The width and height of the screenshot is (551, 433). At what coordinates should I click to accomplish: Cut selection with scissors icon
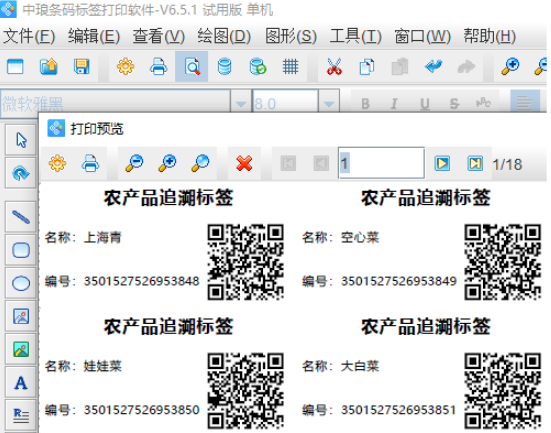point(334,66)
